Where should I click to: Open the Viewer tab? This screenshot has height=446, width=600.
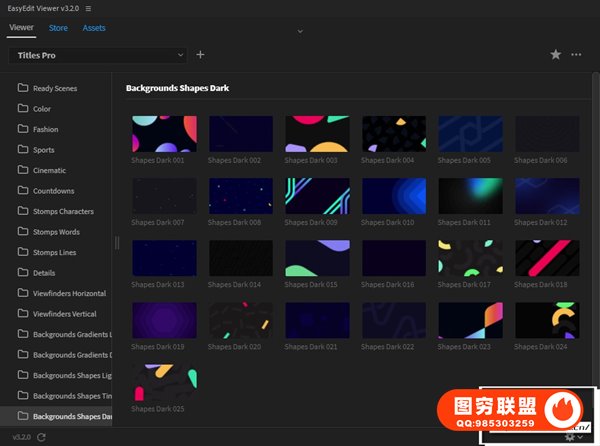pos(21,28)
